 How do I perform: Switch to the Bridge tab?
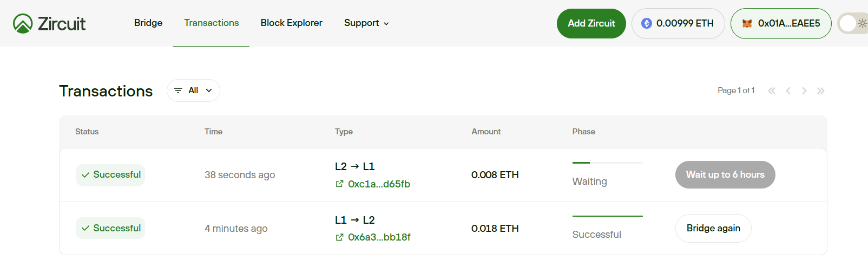coord(148,23)
